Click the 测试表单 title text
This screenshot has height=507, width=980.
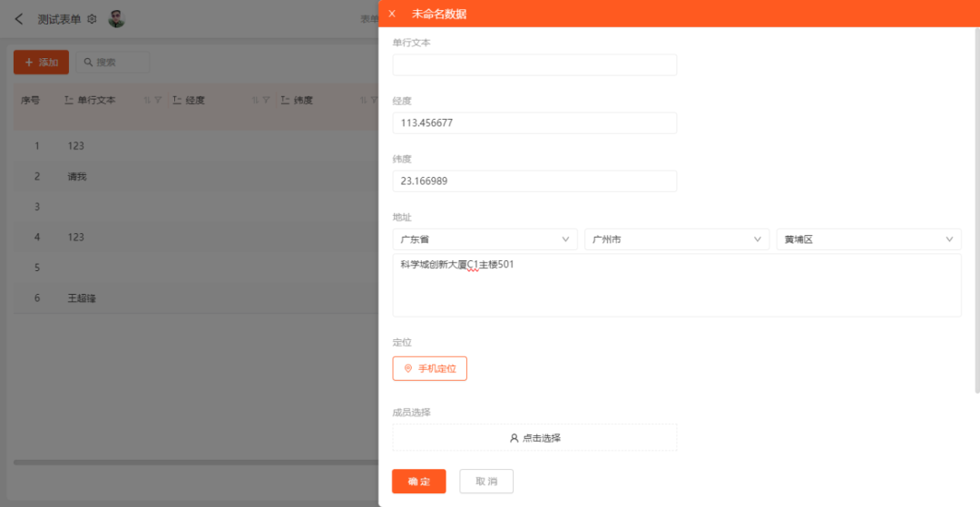click(x=59, y=19)
